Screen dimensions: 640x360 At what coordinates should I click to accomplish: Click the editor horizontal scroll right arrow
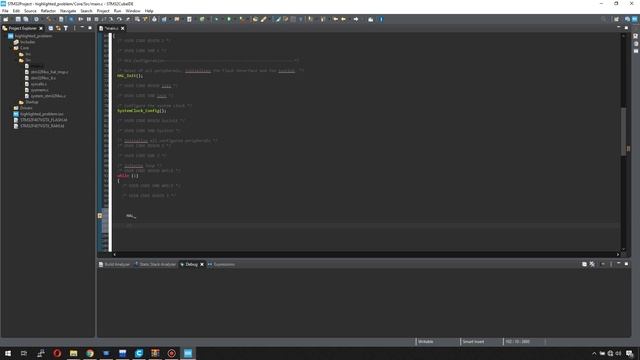point(618,254)
